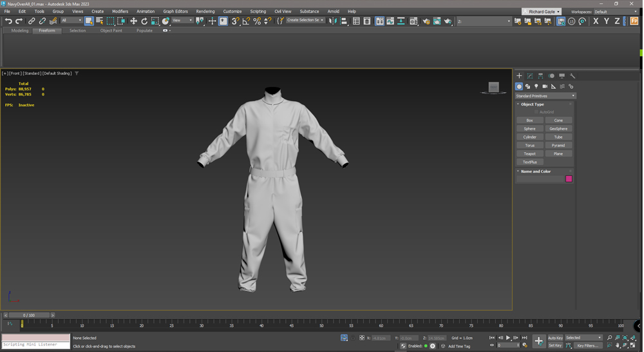This screenshot has width=644, height=352.
Task: Open the Modify tab in the command panel
Action: [x=530, y=76]
